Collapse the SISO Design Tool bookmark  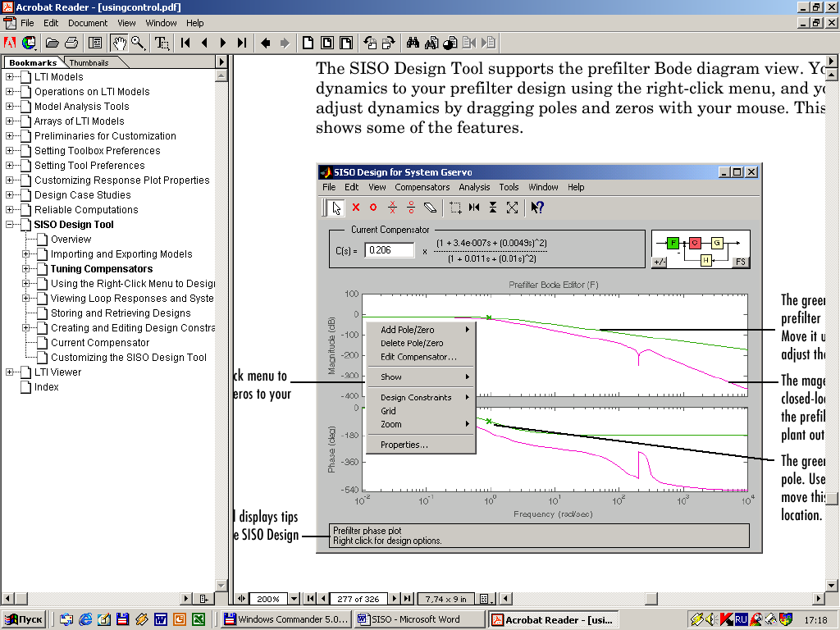[9, 225]
